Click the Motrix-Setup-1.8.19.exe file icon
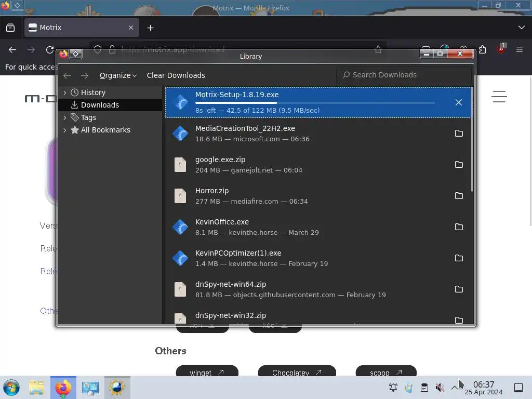 click(x=180, y=102)
